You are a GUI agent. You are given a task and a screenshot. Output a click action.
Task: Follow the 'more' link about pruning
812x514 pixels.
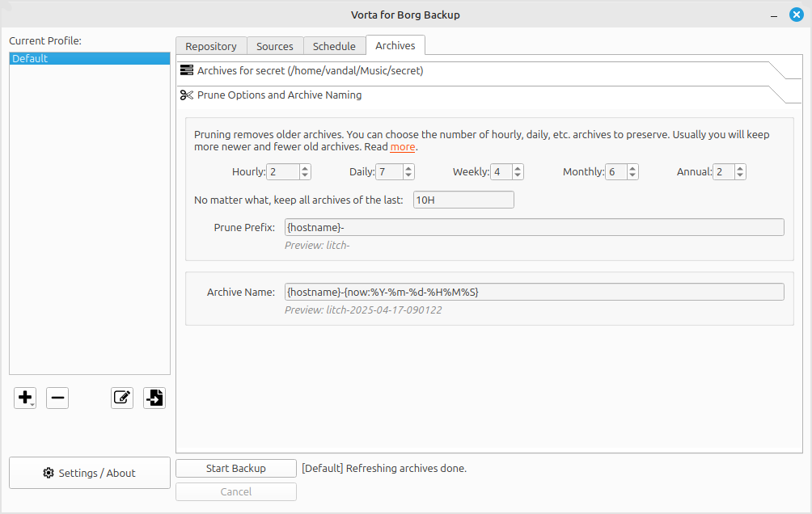tap(403, 147)
